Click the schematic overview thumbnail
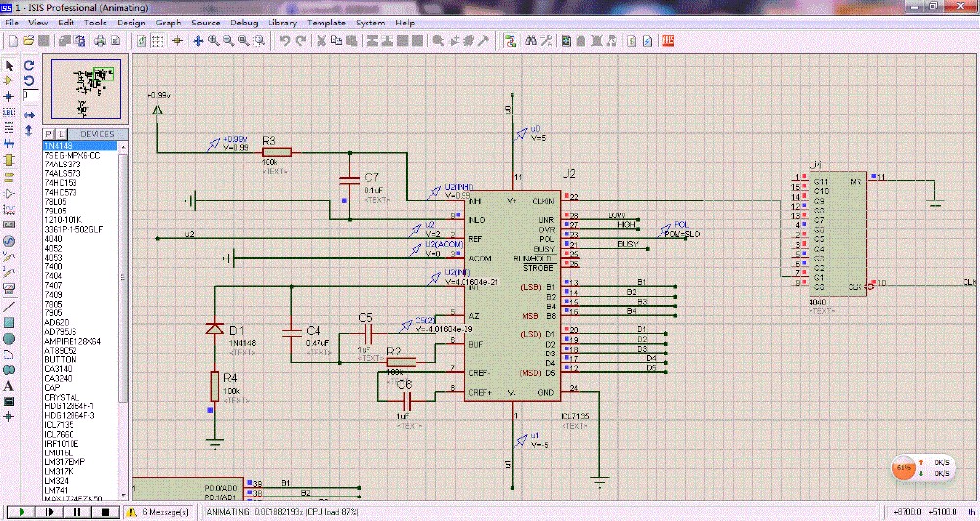This screenshot has height=521, width=980. (x=87, y=89)
